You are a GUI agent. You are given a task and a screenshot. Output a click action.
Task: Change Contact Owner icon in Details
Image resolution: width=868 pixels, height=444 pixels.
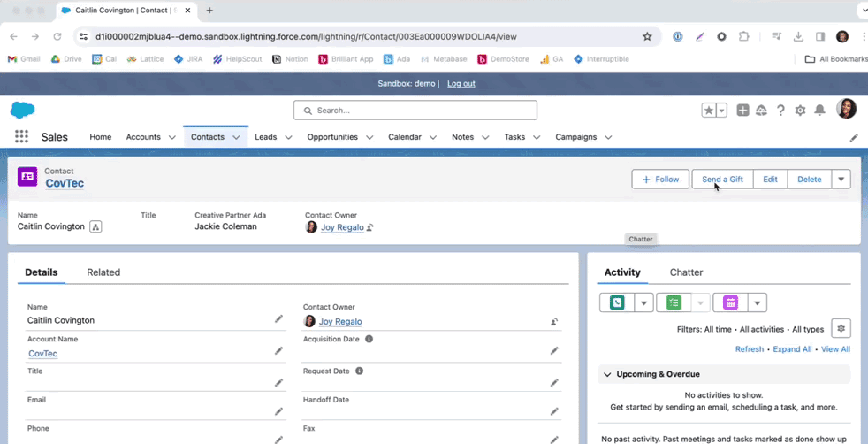[x=554, y=322]
